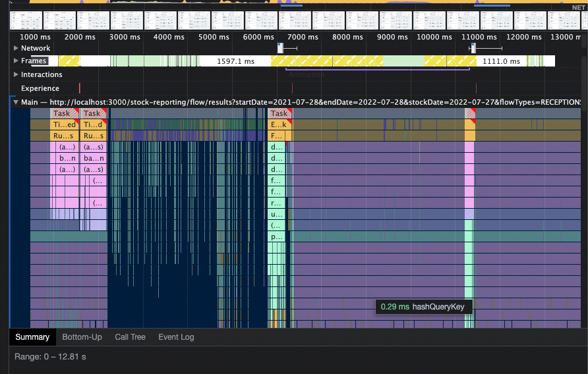Select the yellow partially presented frame near 2000 ms

69,61
